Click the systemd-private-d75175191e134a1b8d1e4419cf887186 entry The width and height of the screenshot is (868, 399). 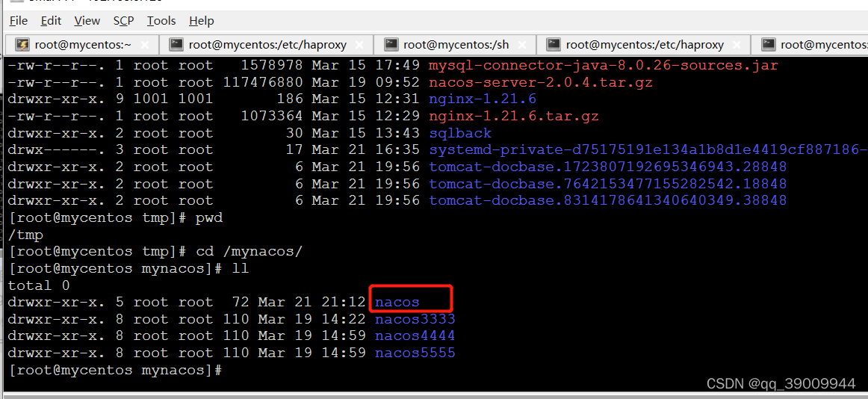[x=648, y=150]
